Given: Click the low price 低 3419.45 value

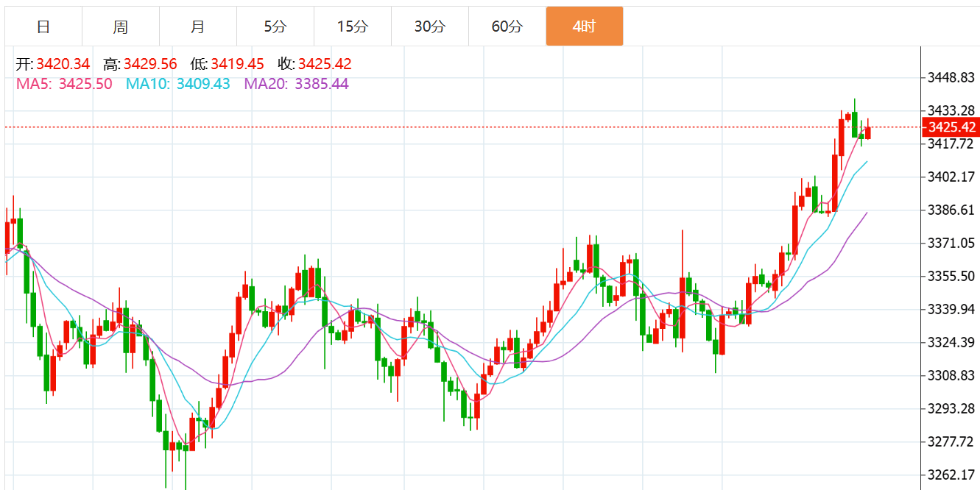Looking at the screenshot, I should [x=237, y=65].
